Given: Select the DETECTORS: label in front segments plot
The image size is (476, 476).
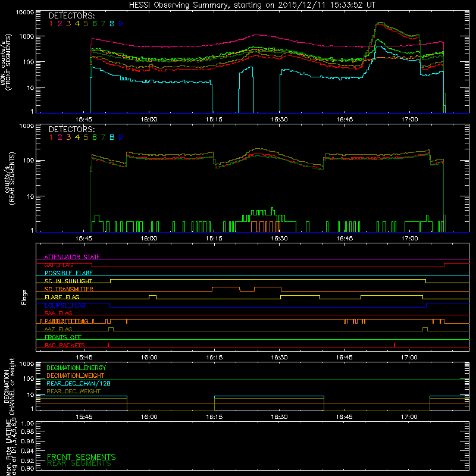Looking at the screenshot, I should pyautogui.click(x=72, y=16).
